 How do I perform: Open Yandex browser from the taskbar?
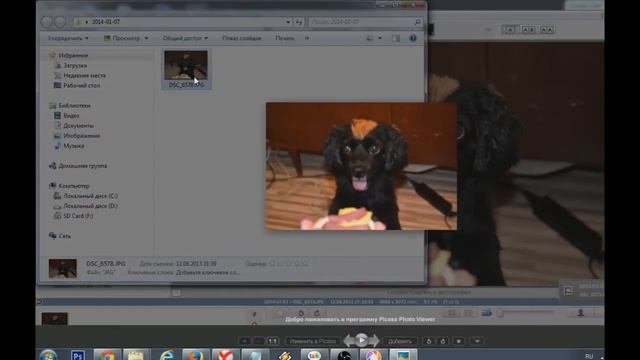[226, 355]
